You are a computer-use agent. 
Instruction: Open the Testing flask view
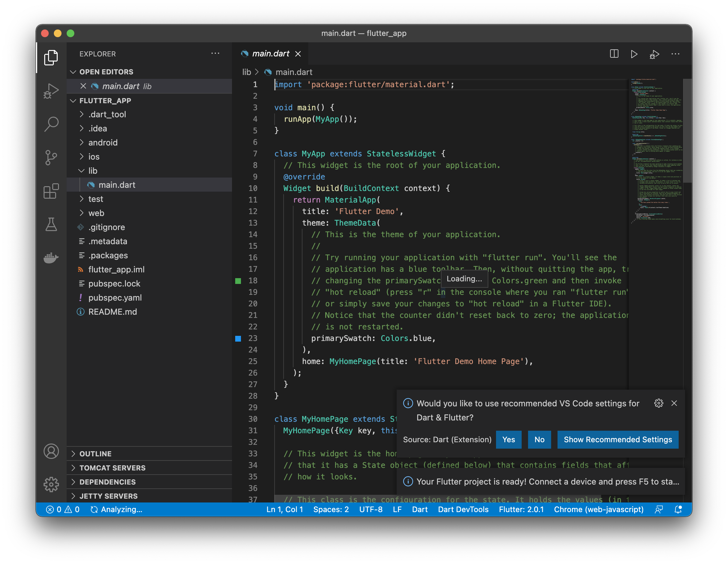tap(51, 224)
